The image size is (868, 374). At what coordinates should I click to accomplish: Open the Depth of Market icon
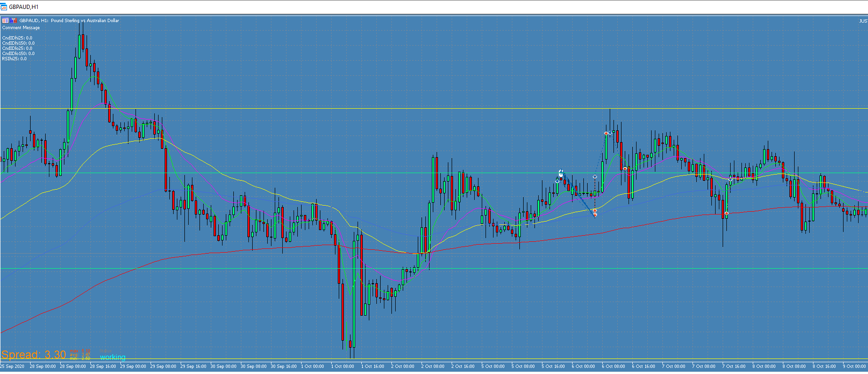14,21
